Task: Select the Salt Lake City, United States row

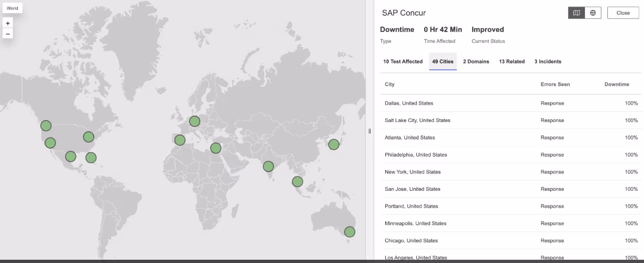Action: [x=511, y=120]
